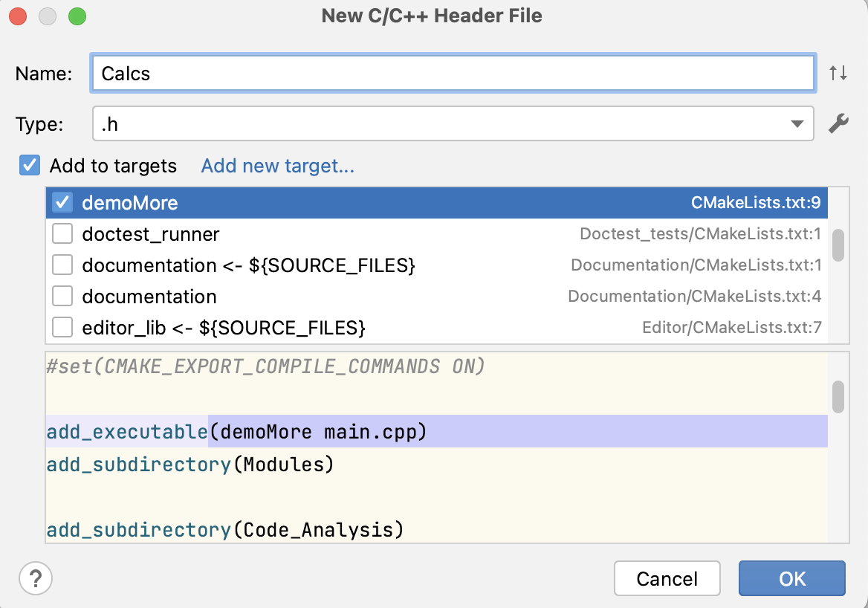This screenshot has width=868, height=608.
Task: Confirm file creation with OK
Action: click(x=791, y=578)
